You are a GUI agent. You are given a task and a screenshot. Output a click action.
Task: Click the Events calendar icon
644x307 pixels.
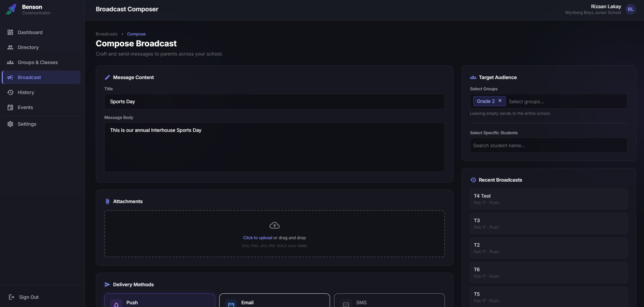point(10,107)
